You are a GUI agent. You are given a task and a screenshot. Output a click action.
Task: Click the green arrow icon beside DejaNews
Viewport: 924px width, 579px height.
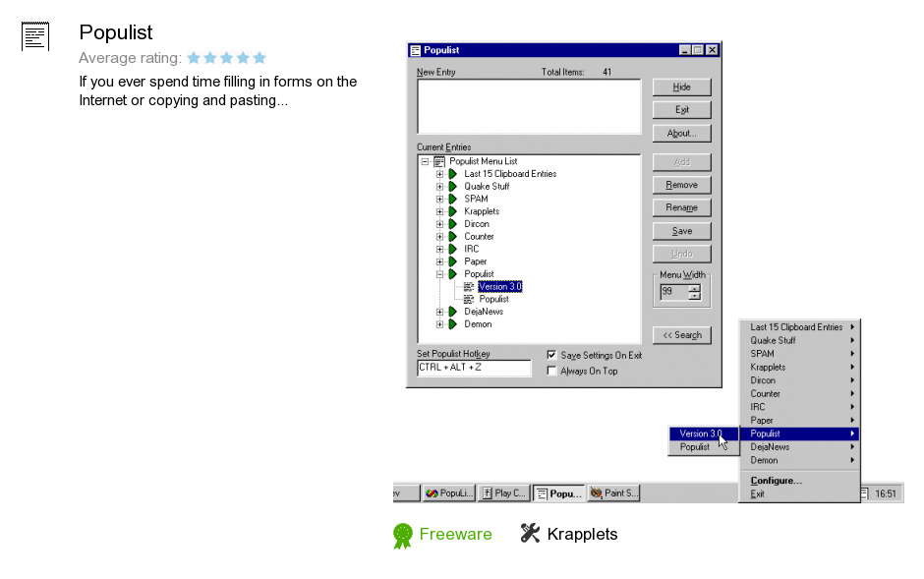(x=452, y=312)
